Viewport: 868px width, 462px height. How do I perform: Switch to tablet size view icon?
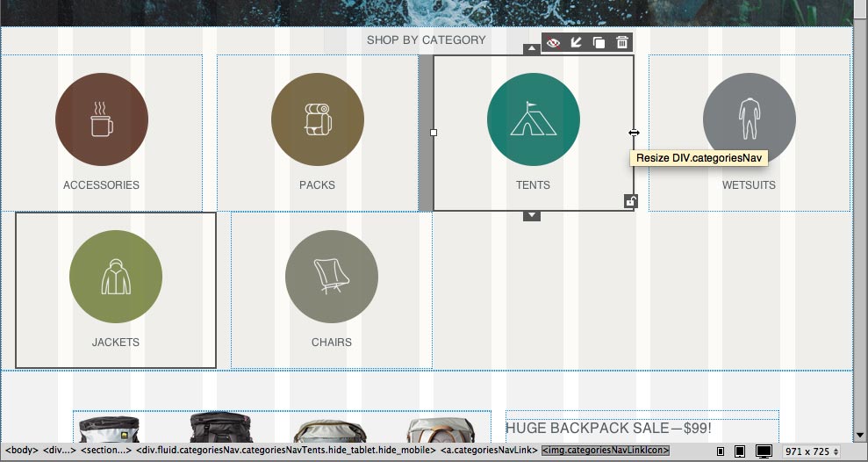tap(740, 451)
